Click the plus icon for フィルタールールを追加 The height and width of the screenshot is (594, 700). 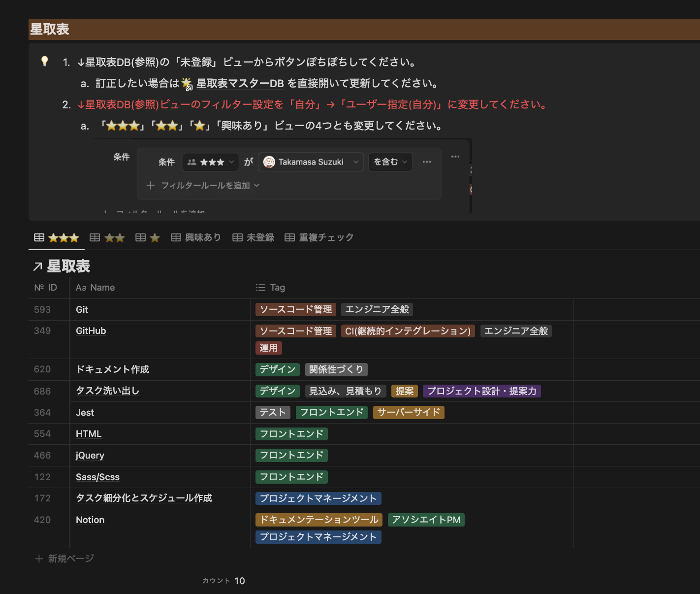pos(151,186)
